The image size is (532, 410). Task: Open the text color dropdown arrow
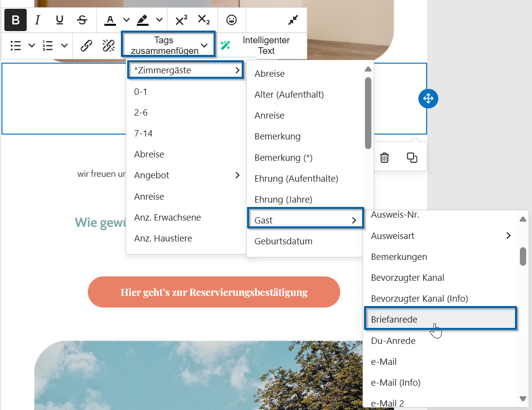[x=127, y=20]
